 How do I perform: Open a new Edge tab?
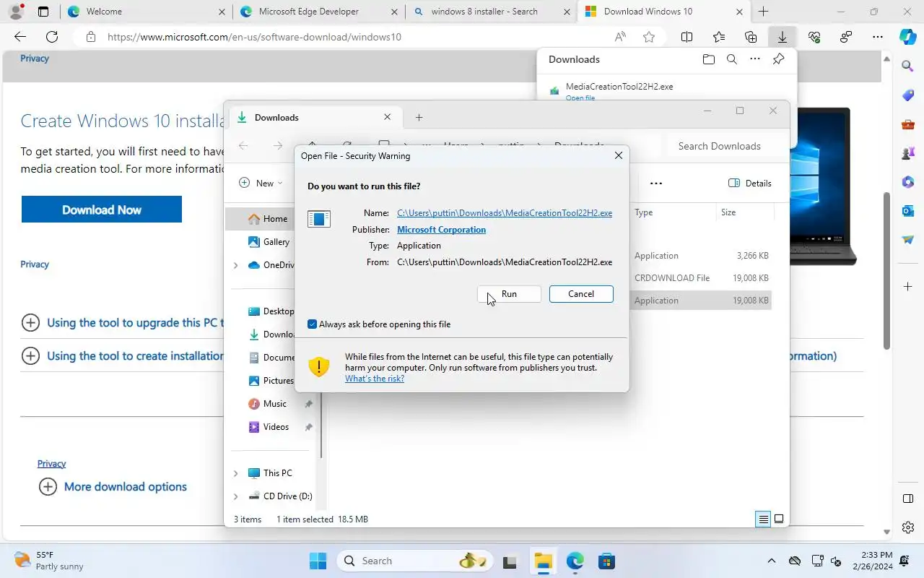pyautogui.click(x=763, y=12)
